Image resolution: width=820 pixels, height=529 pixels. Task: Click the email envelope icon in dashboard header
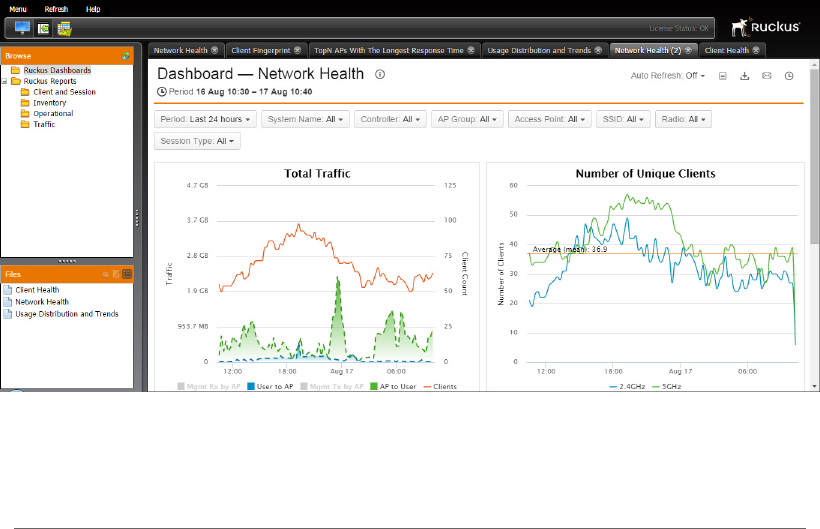point(767,76)
